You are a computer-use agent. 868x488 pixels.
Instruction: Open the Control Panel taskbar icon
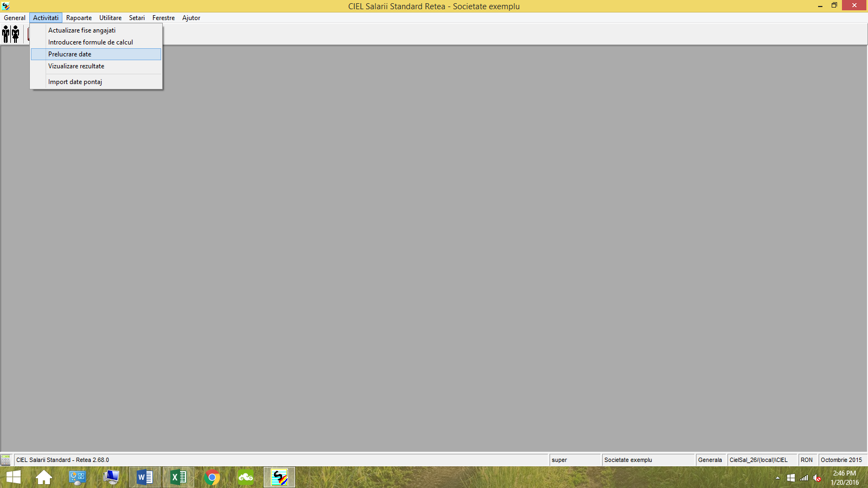tap(78, 477)
